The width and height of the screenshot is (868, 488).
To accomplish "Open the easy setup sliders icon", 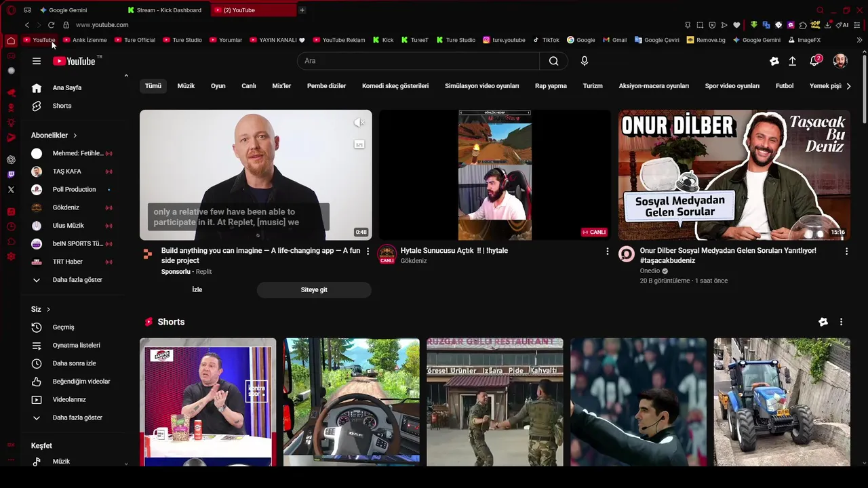I will [858, 25].
